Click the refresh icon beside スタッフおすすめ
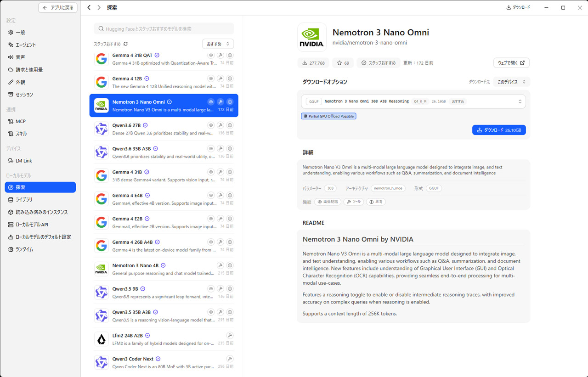Screen dimensions: 588x377 click(125, 44)
